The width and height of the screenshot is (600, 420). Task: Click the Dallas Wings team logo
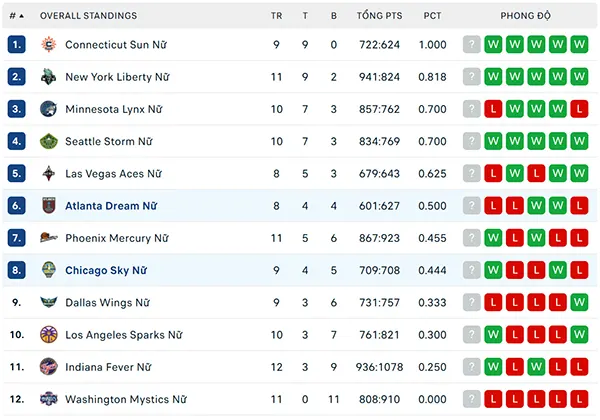(49, 303)
